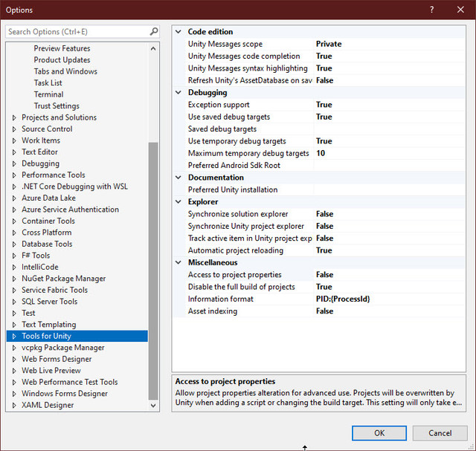Click the options tree scrollbar thumb
The height and width of the screenshot is (451, 476).
tap(153, 271)
